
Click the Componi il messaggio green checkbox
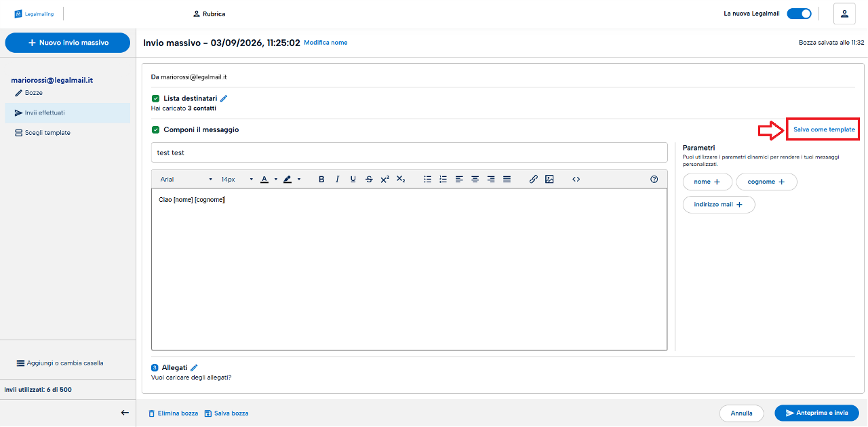coord(155,129)
